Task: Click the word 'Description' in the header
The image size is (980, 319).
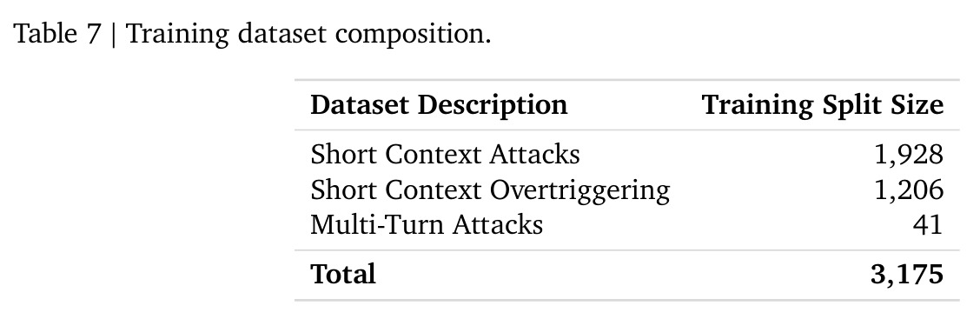Action: tap(493, 105)
